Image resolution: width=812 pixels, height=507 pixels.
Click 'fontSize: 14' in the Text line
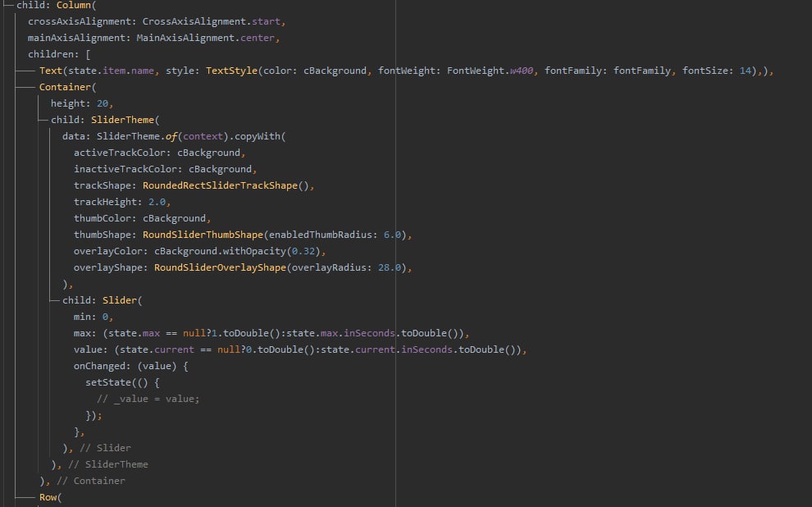(717, 71)
